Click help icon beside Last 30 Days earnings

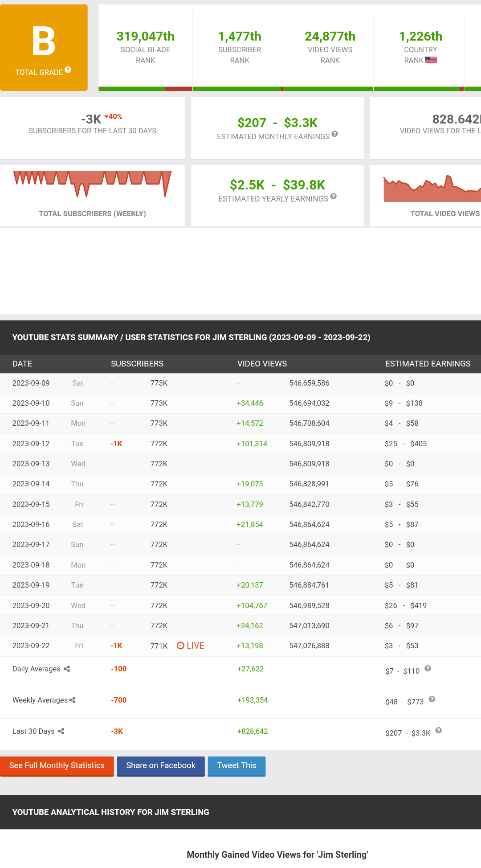[x=439, y=730]
